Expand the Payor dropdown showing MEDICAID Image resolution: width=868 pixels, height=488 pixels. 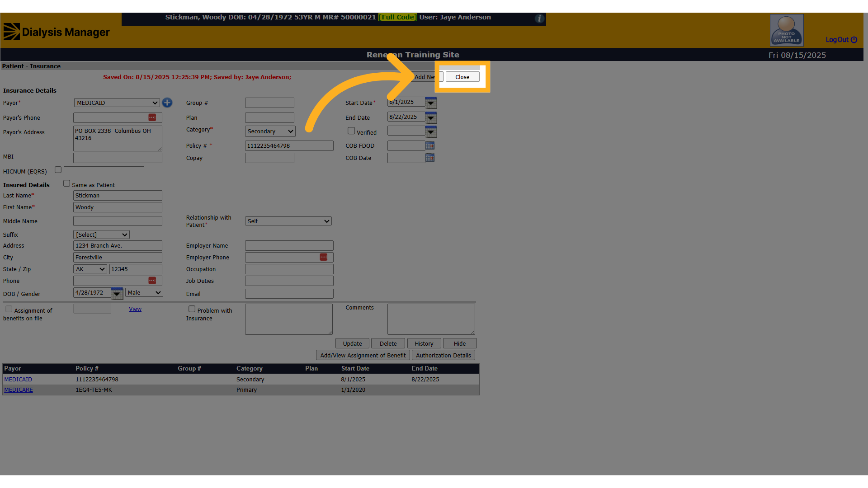click(117, 103)
